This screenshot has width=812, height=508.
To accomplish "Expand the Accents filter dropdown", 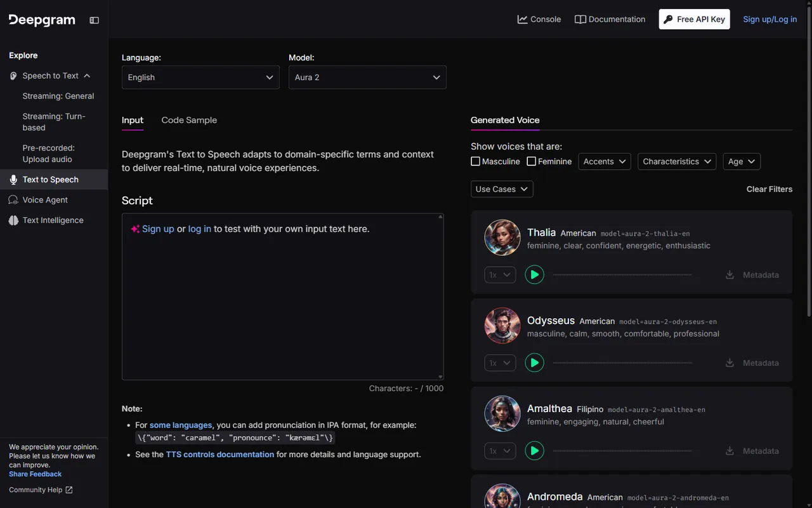I will click(605, 161).
